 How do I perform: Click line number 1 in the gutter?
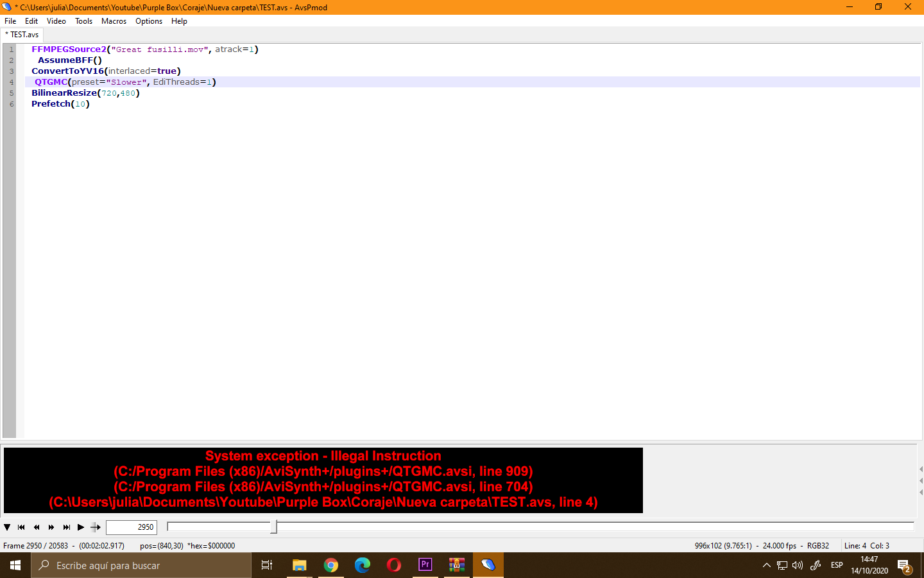click(x=12, y=49)
